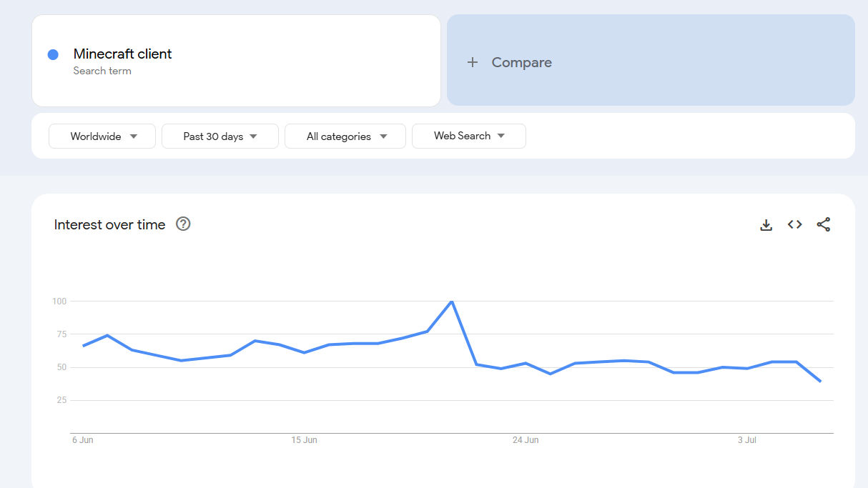Click the 25 y-axis label
Viewport: 868px width, 488px height.
[61, 400]
